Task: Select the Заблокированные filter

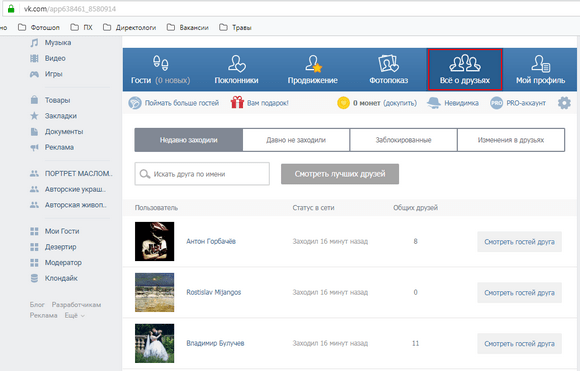Action: coord(404,140)
